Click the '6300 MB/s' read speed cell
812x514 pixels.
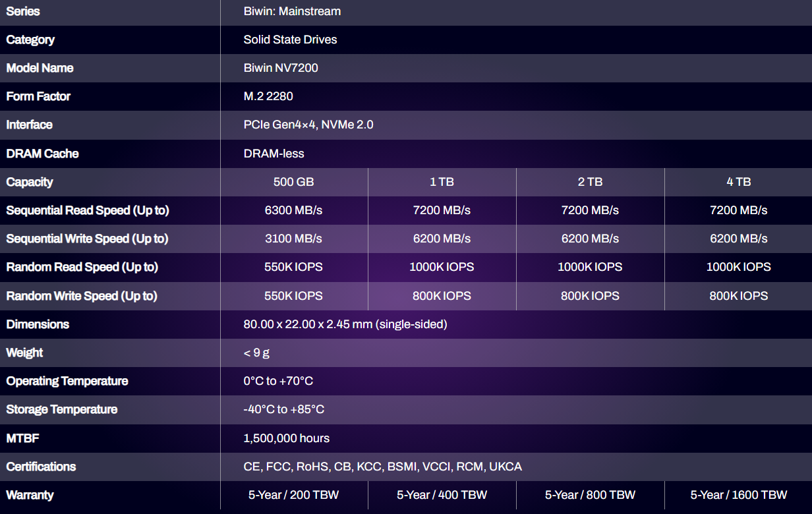[294, 210]
